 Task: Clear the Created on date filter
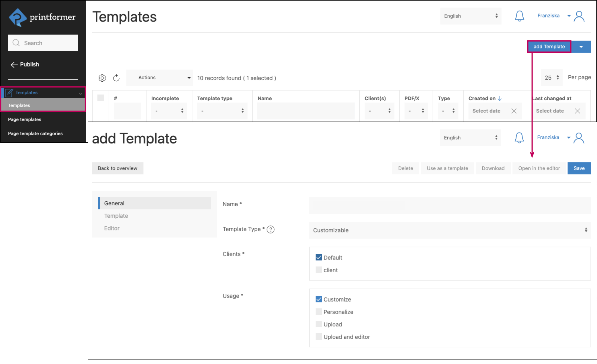coord(514,111)
